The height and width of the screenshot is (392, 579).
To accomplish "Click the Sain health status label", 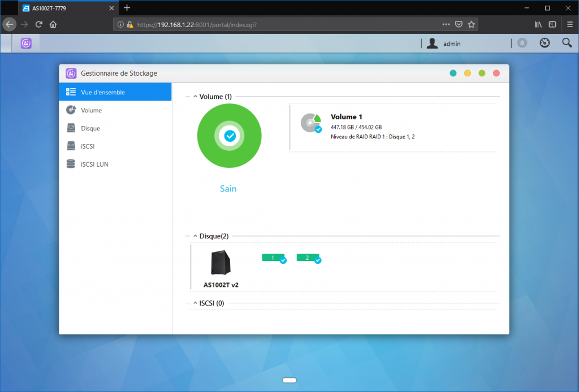I will click(228, 188).
